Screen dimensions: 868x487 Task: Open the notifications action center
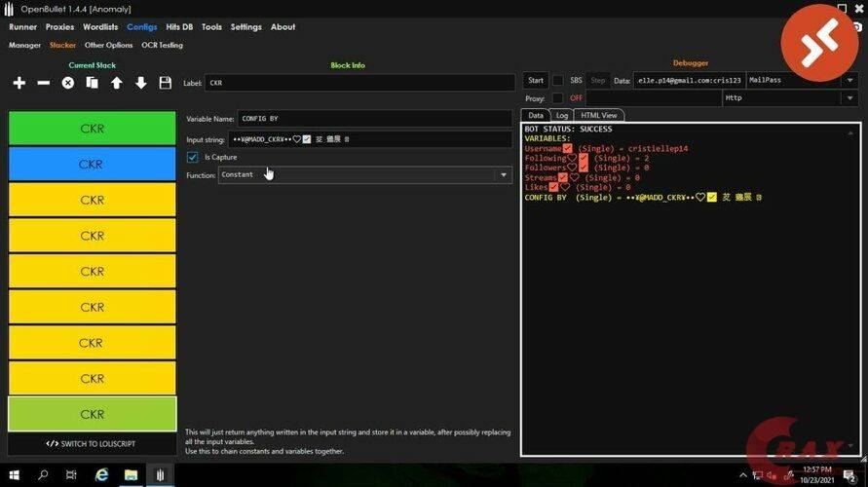pyautogui.click(x=849, y=475)
